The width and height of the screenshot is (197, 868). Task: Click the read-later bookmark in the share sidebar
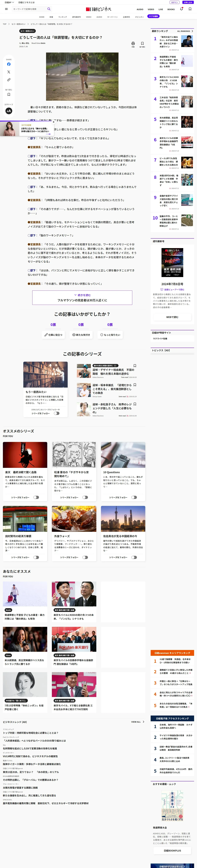(x=9, y=95)
